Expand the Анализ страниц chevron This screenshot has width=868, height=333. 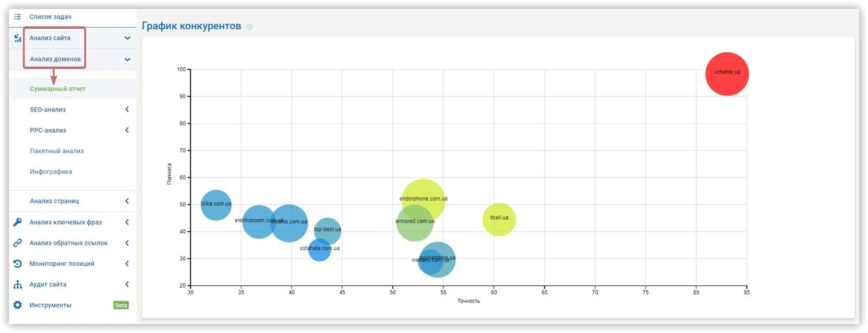tap(127, 202)
